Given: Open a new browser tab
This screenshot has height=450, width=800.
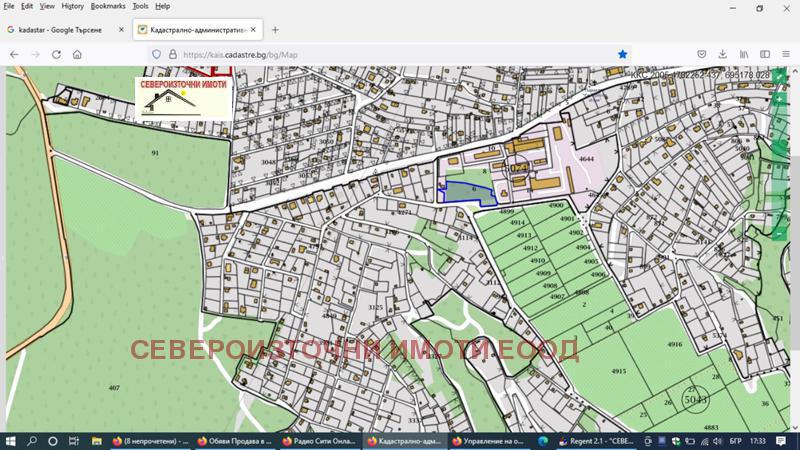Looking at the screenshot, I should coord(275,30).
